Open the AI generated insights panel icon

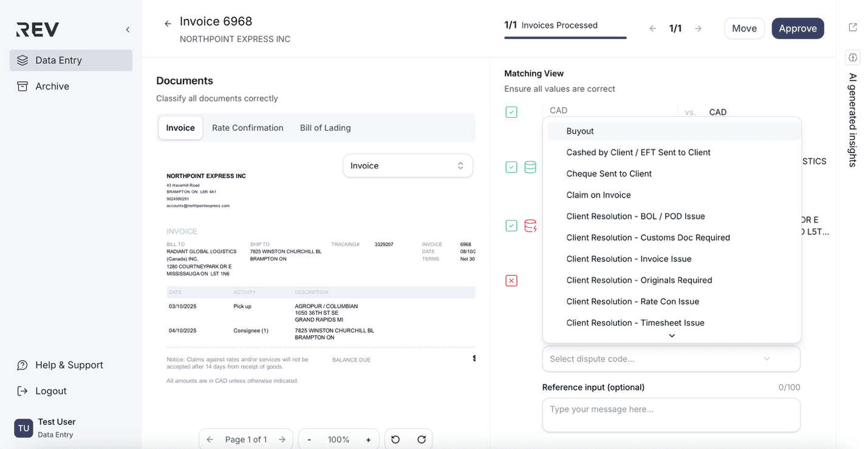point(853,58)
